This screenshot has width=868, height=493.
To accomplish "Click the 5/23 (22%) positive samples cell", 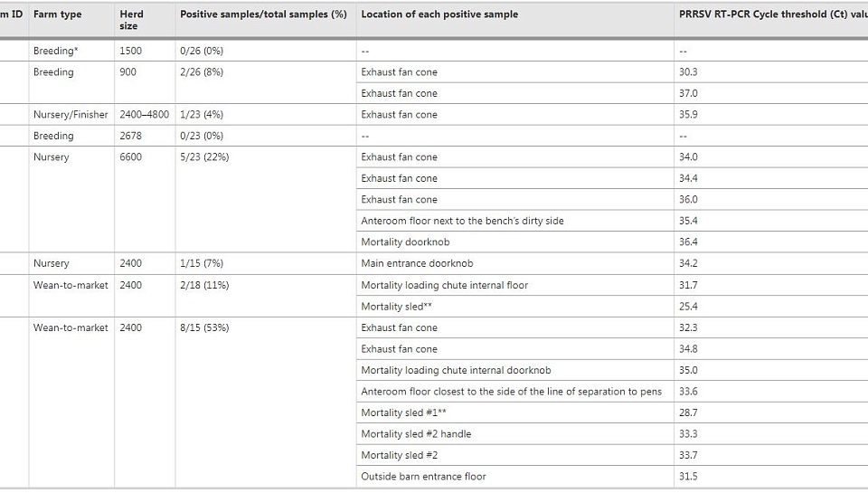I will pos(204,157).
